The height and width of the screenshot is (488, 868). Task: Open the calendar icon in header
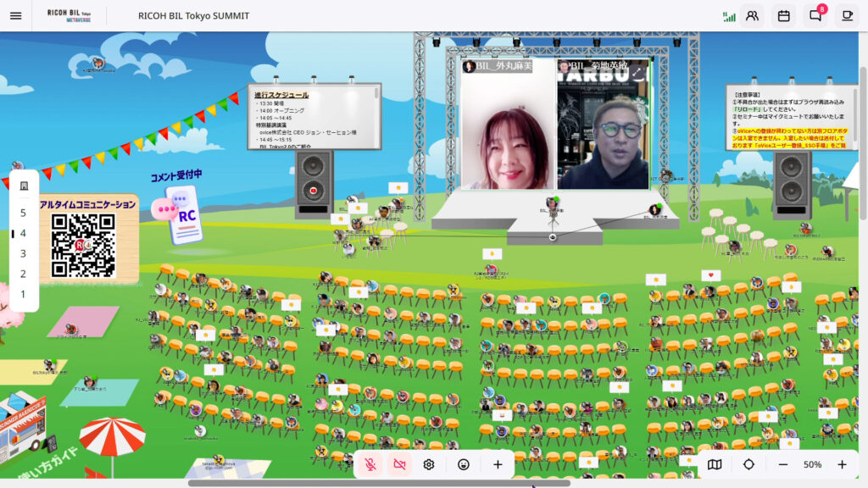tap(783, 16)
